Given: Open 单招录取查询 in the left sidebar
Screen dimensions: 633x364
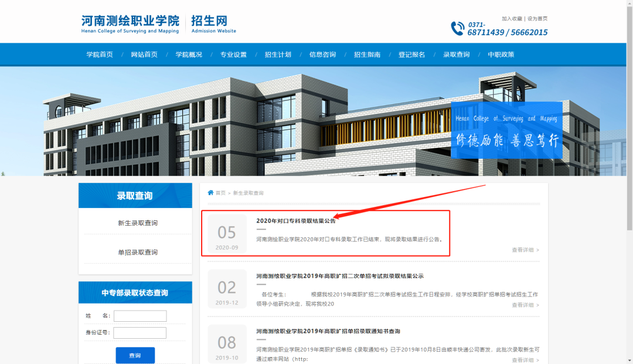Looking at the screenshot, I should (x=138, y=252).
